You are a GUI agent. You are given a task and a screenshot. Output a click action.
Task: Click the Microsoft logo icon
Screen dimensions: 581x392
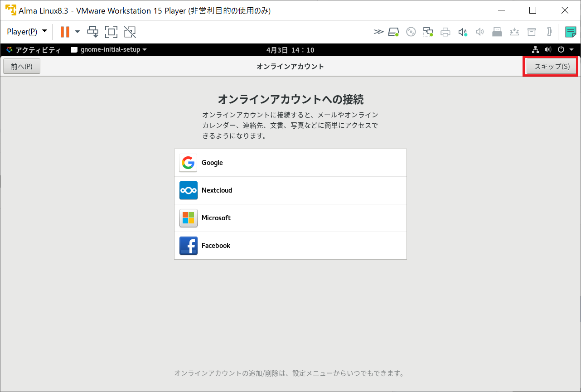coord(188,218)
